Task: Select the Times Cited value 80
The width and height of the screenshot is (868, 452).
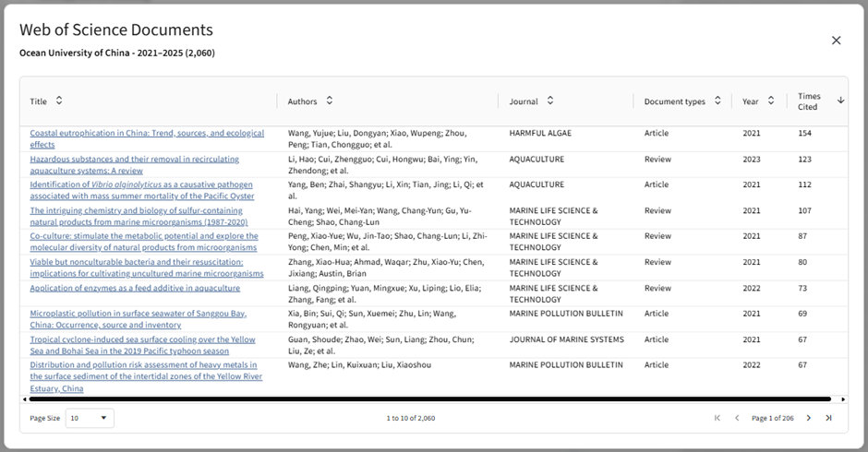Action: click(x=802, y=262)
